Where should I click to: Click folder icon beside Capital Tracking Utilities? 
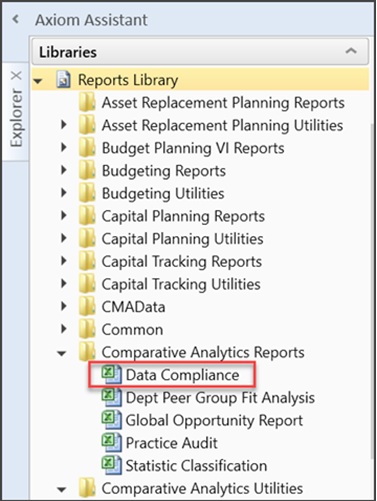[87, 284]
